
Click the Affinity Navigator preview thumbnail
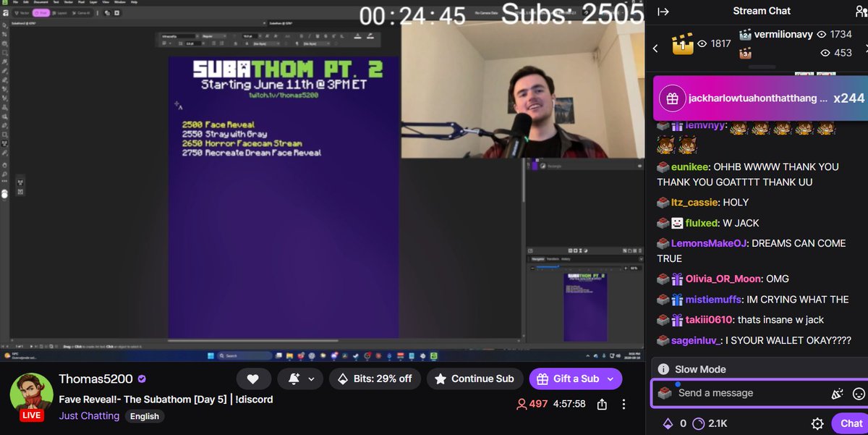585,306
